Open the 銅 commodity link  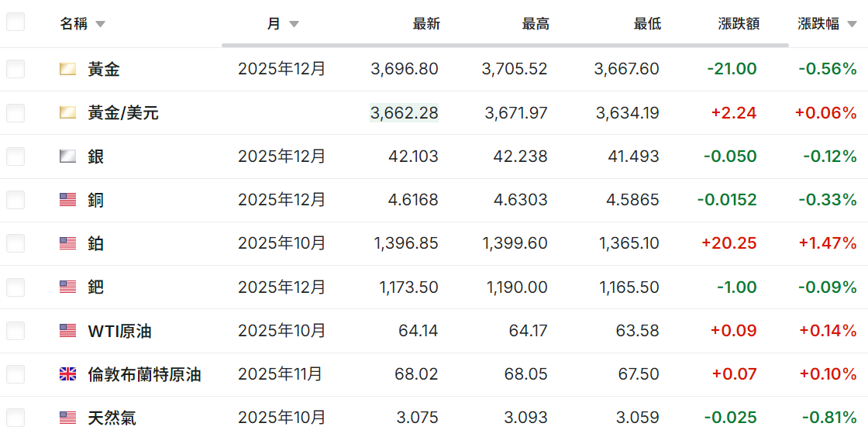96,200
